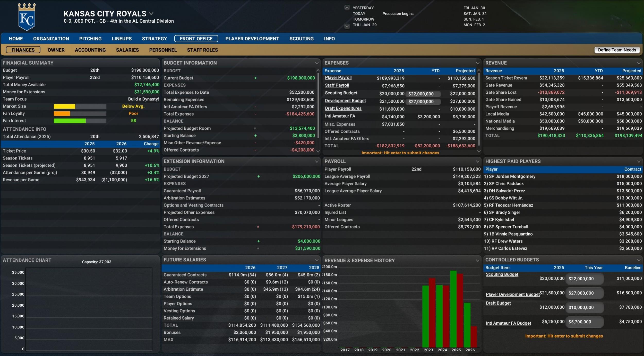Open the Player Payroll link in Expenses
Viewport: 644px width, 356px height.
338,78
